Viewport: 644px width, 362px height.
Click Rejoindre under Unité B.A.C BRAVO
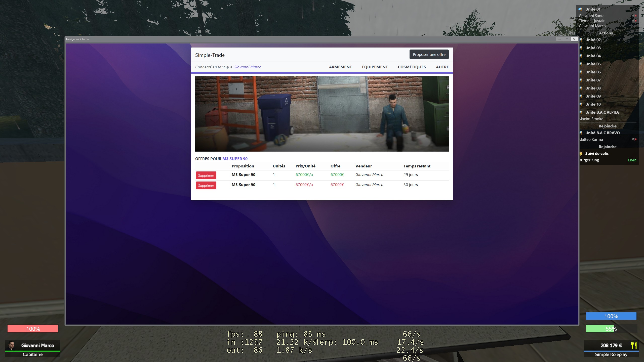607,147
